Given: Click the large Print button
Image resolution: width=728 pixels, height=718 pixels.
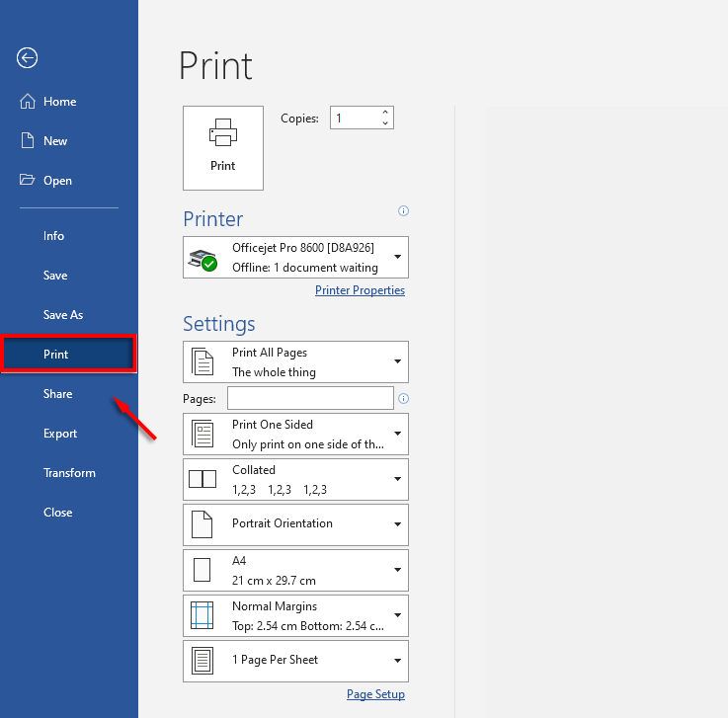Looking at the screenshot, I should (x=223, y=148).
